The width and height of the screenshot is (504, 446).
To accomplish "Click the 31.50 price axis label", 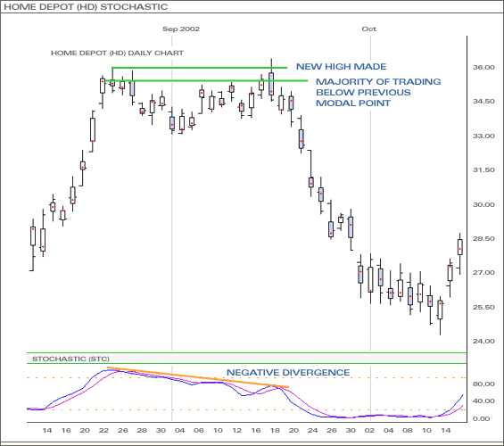I will [483, 170].
